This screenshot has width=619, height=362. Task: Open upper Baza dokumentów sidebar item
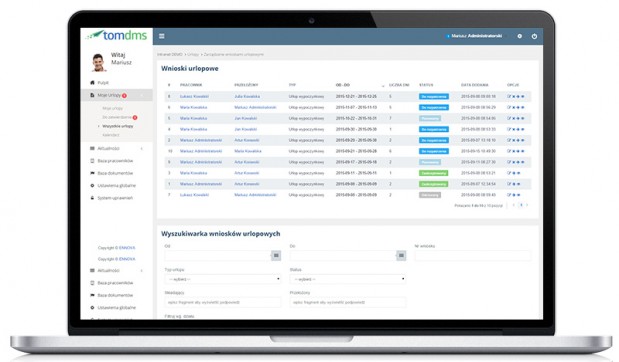(115, 173)
